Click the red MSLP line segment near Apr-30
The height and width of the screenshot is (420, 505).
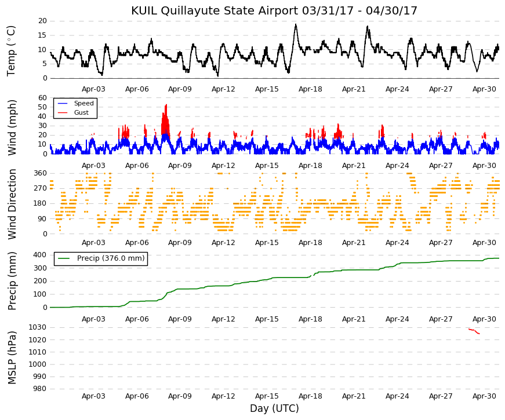coord(474,331)
